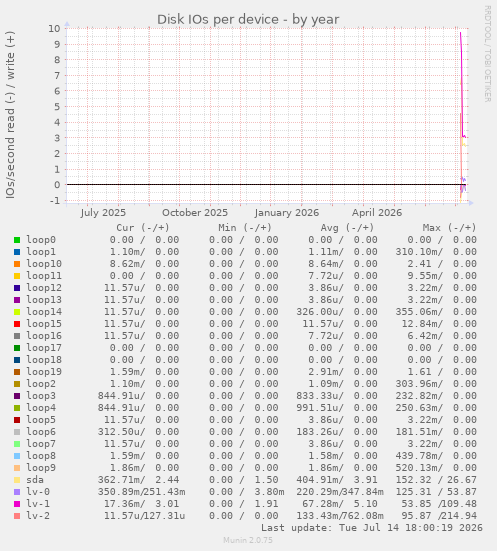
Task: Click the lv-0 avg value '220.29m/347.84m'
Action: point(340,492)
